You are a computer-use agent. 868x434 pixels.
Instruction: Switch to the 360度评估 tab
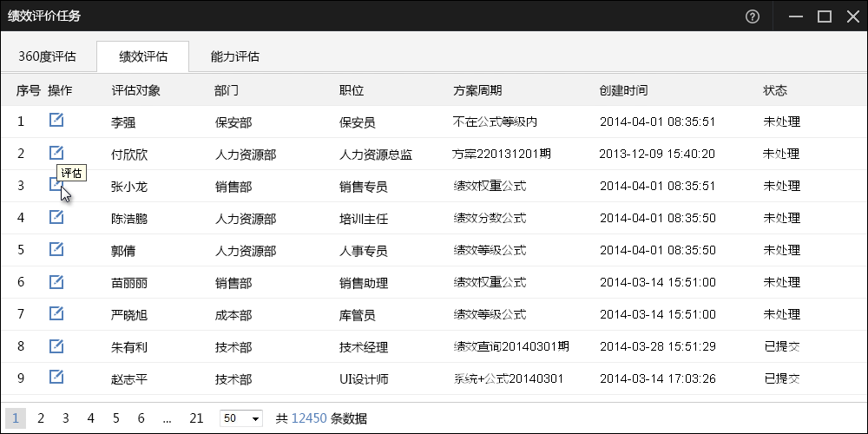(x=47, y=56)
